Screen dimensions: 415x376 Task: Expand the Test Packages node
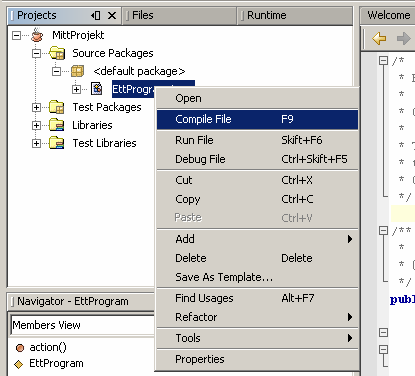click(36, 107)
